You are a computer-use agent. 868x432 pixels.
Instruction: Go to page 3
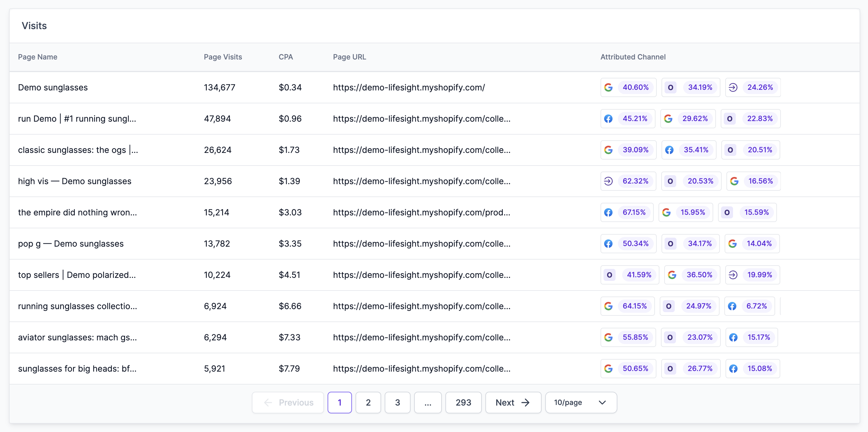[x=397, y=402]
